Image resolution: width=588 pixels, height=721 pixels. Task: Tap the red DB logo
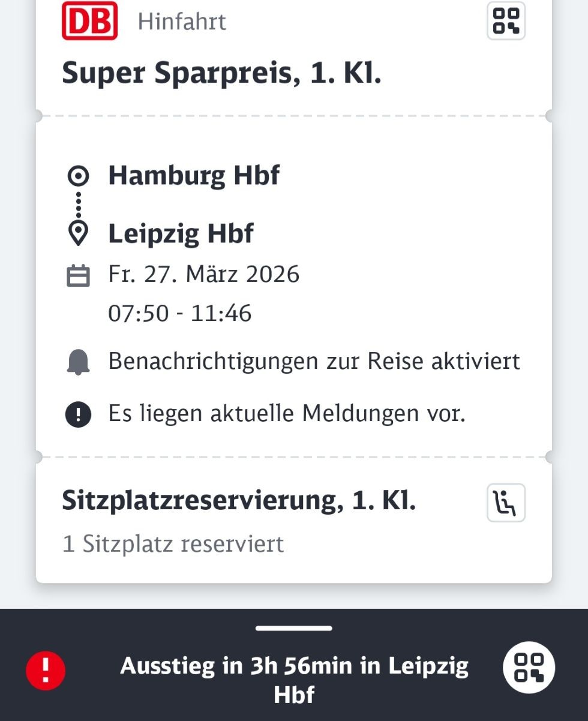click(x=89, y=21)
